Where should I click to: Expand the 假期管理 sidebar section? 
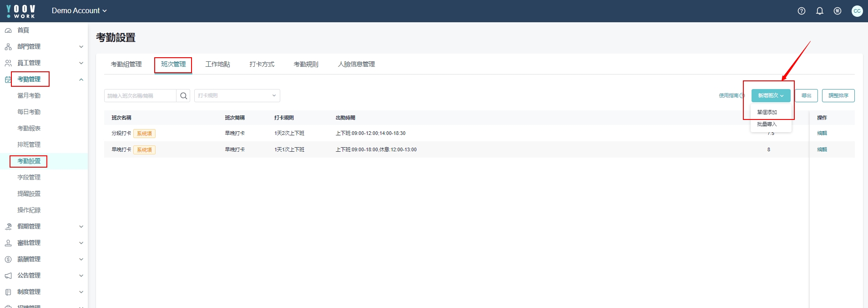[x=81, y=227]
